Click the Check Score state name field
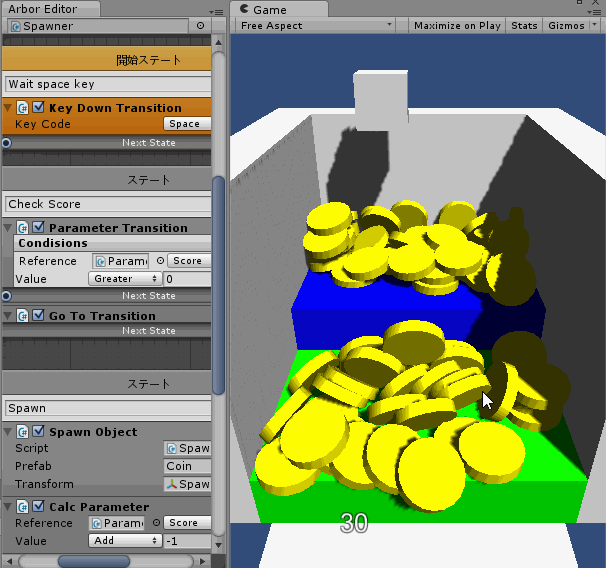This screenshot has height=568, width=606. click(x=108, y=204)
